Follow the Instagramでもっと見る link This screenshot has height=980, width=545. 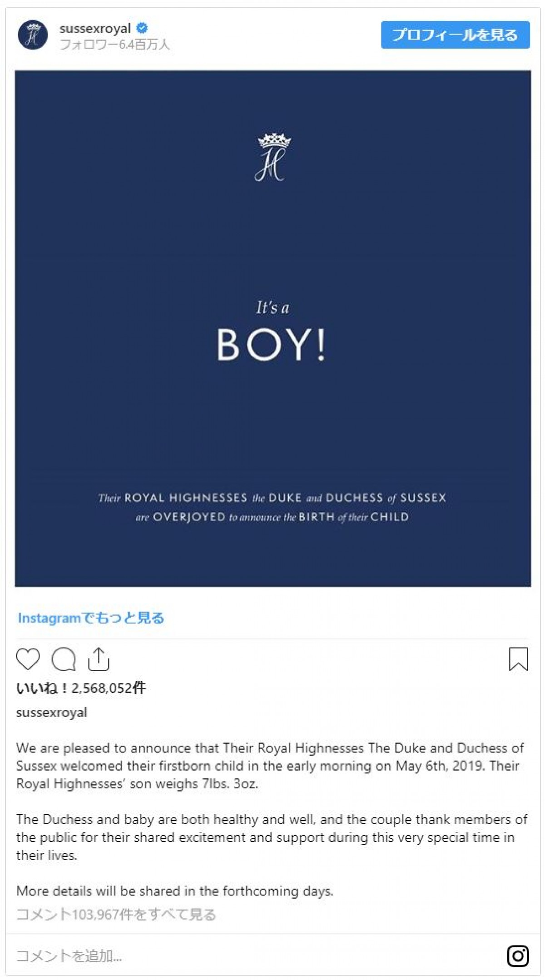[x=91, y=618]
